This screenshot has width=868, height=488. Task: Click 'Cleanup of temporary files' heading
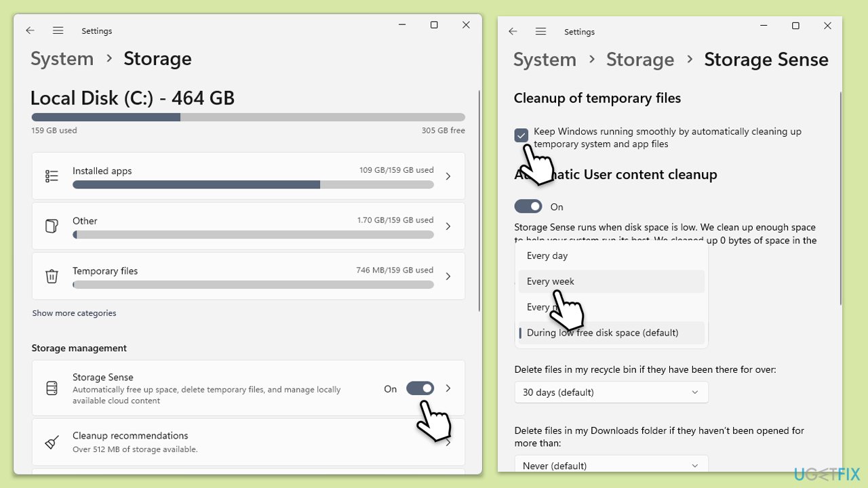(x=597, y=98)
